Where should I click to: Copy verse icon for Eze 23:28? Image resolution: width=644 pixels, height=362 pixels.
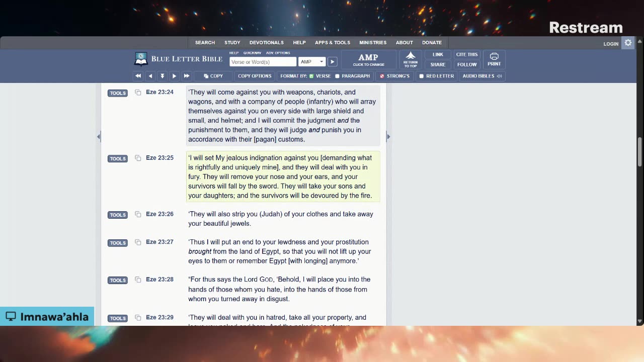click(138, 280)
